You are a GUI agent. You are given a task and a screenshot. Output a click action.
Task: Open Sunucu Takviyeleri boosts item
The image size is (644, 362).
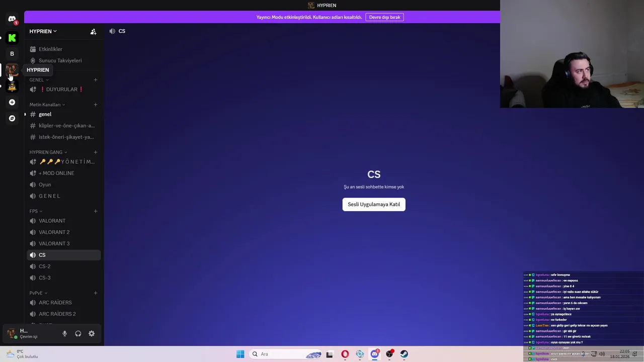point(64,60)
